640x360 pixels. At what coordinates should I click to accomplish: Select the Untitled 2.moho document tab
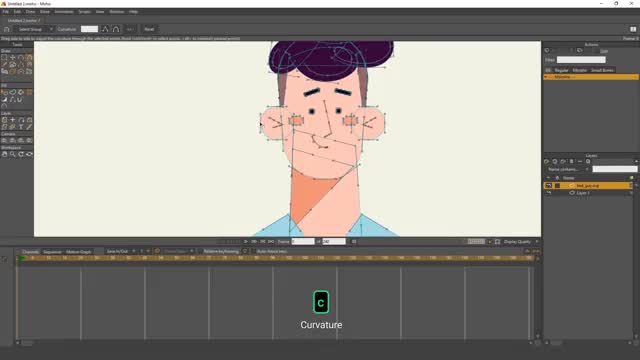[x=24, y=20]
